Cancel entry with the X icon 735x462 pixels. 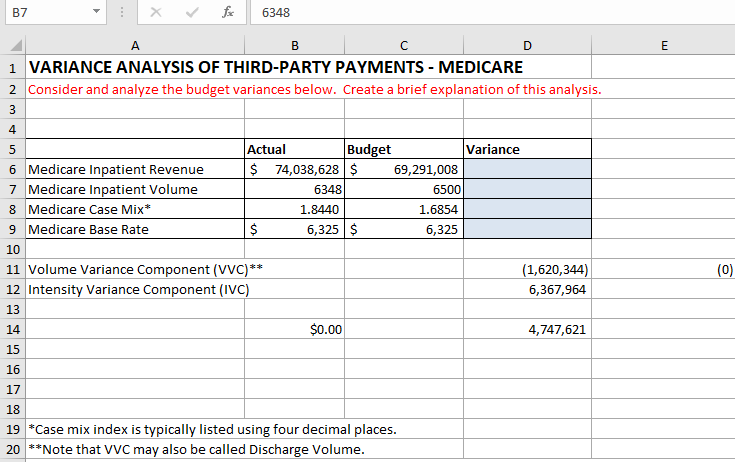(156, 12)
